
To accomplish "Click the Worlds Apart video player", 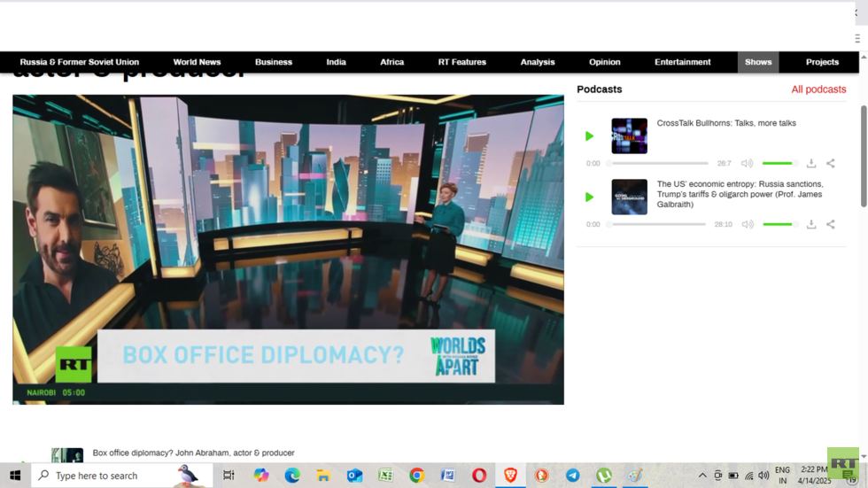I will coord(289,250).
